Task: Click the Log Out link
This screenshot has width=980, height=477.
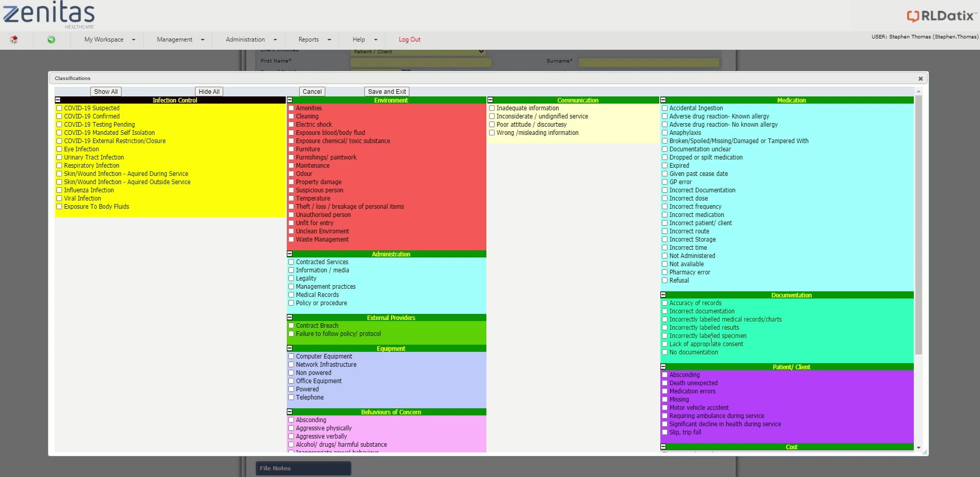Action: (409, 39)
